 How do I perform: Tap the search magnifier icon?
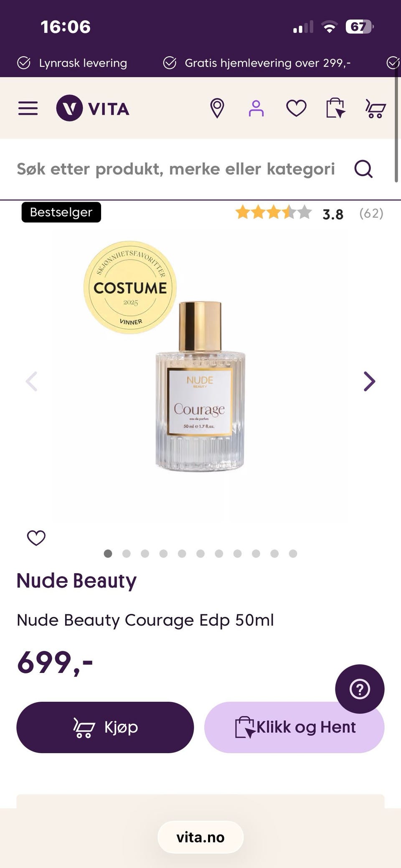[x=363, y=169]
